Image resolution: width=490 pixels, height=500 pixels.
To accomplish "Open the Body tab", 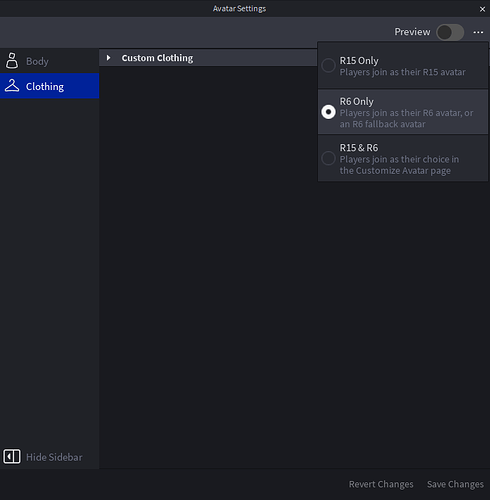I will (49, 61).
